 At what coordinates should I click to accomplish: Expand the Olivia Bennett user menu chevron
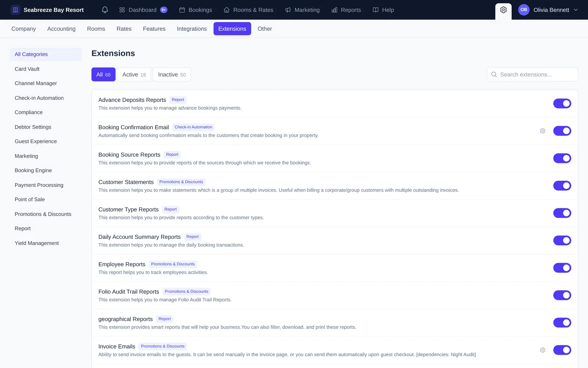[x=576, y=10]
